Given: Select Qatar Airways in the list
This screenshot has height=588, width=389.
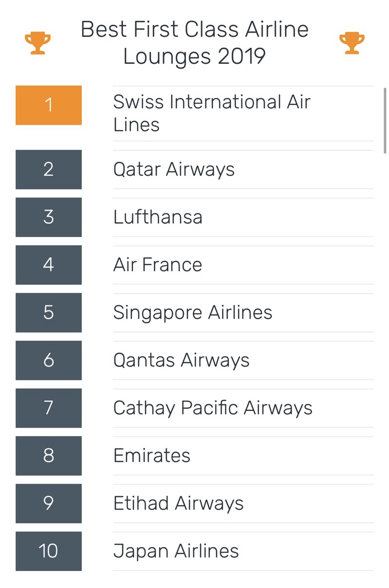Looking at the screenshot, I should (174, 169).
